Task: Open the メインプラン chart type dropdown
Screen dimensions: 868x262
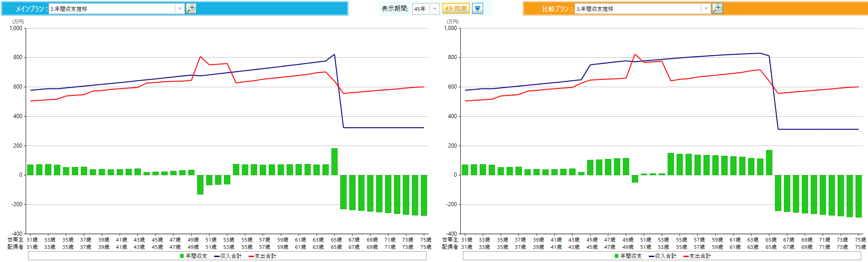Action: 180,9
